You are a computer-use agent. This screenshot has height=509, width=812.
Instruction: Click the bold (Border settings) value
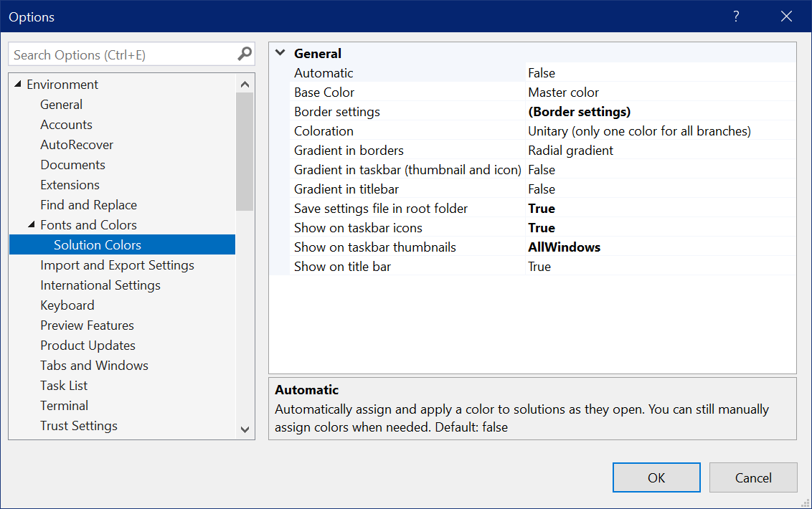coord(580,112)
